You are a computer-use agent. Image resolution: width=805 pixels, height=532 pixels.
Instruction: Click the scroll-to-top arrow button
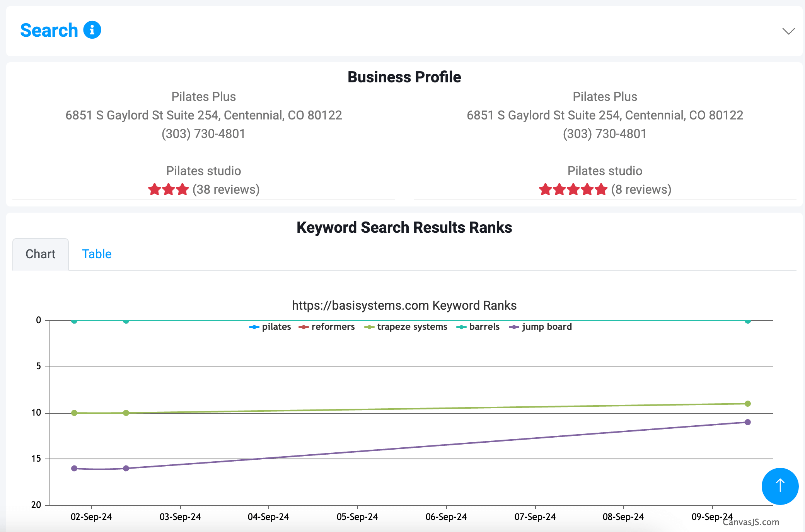click(x=780, y=486)
